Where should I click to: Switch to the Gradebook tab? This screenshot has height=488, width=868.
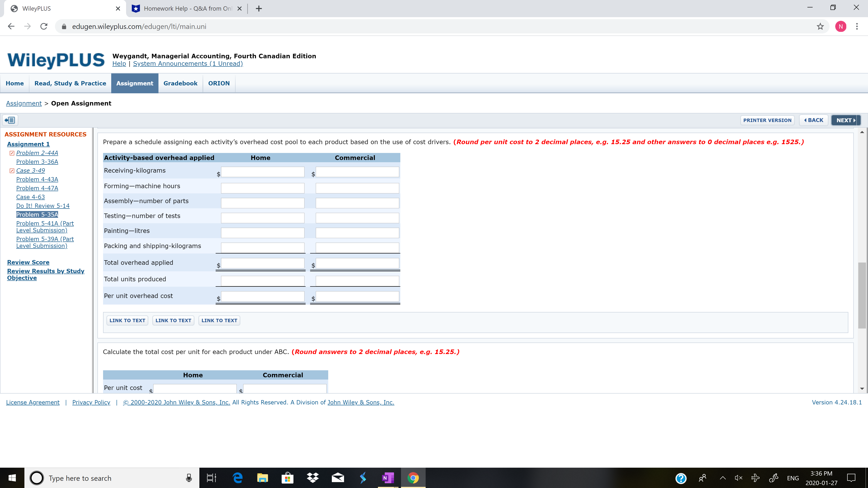tap(180, 83)
